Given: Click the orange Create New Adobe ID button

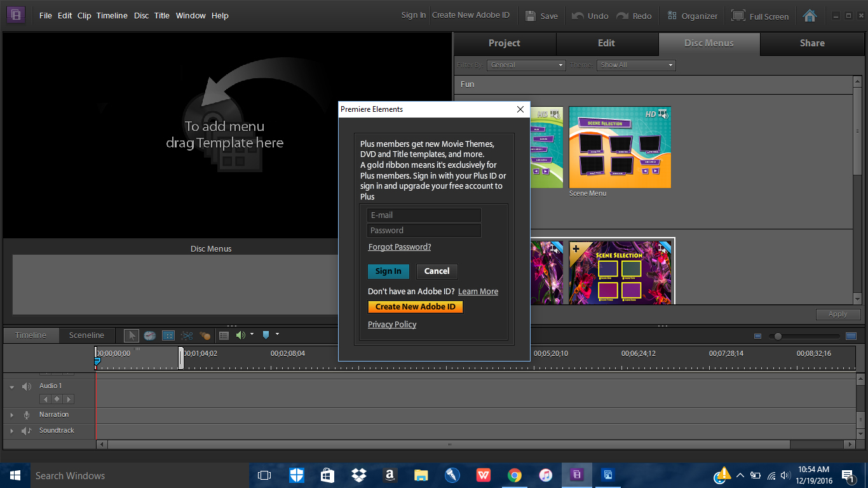Looking at the screenshot, I should [x=416, y=307].
